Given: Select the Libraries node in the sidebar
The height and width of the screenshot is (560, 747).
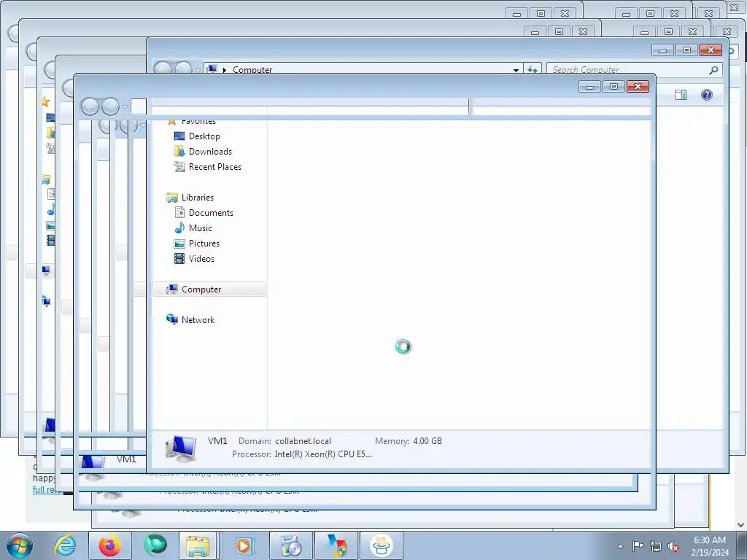Looking at the screenshot, I should 197,197.
